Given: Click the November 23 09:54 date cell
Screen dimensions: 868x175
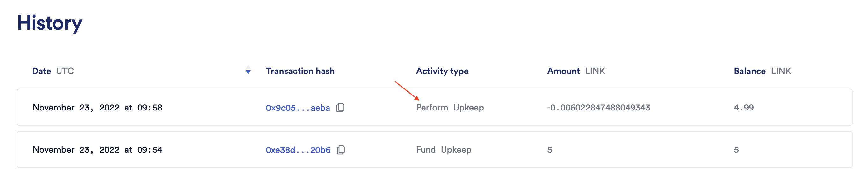Looking at the screenshot, I should [98, 150].
